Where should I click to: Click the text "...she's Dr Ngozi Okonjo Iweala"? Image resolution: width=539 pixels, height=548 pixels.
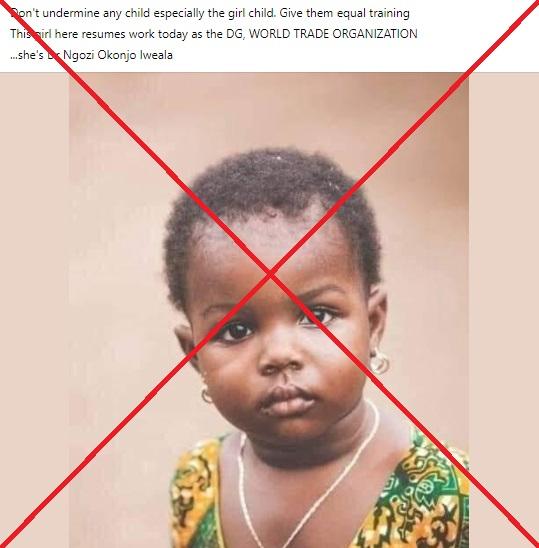pyautogui.click(x=91, y=55)
